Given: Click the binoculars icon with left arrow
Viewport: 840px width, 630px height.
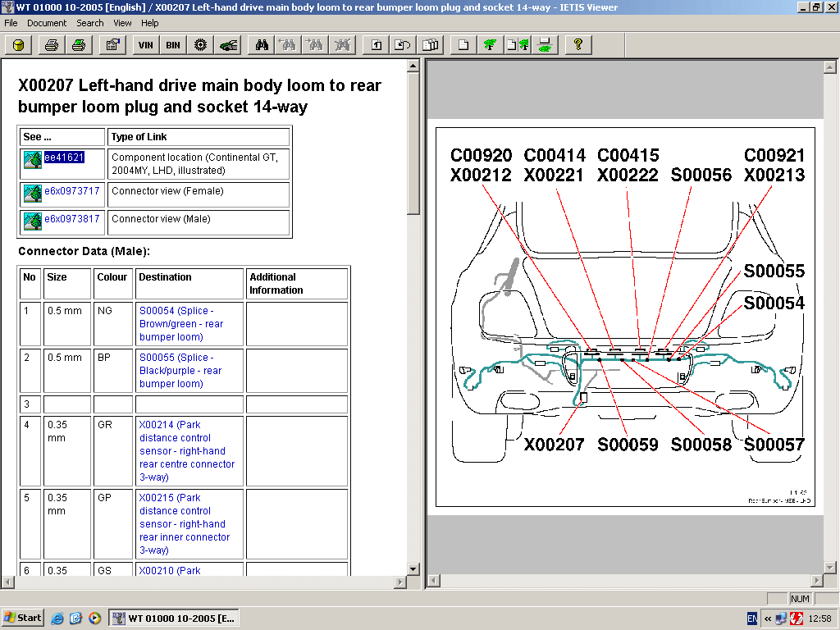Looking at the screenshot, I should point(288,45).
